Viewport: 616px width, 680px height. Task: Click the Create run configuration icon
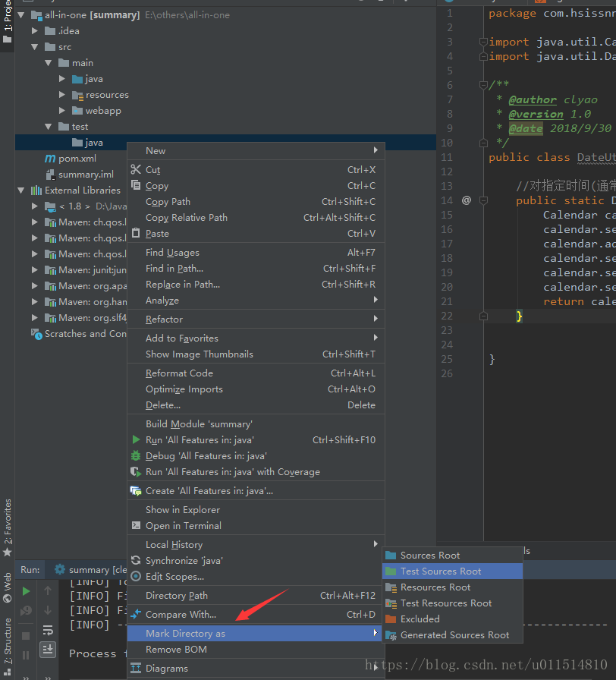(136, 491)
